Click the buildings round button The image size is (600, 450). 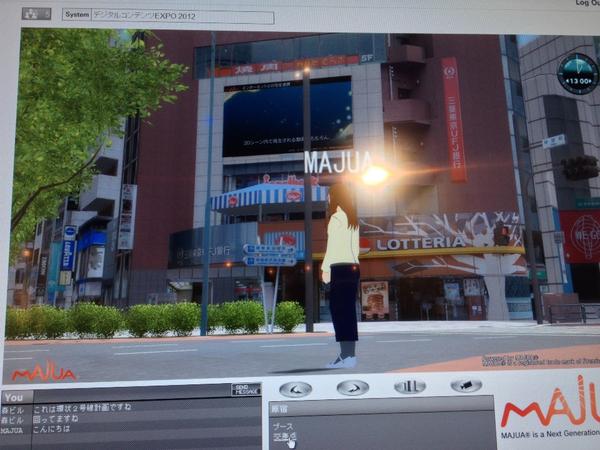coord(410,386)
